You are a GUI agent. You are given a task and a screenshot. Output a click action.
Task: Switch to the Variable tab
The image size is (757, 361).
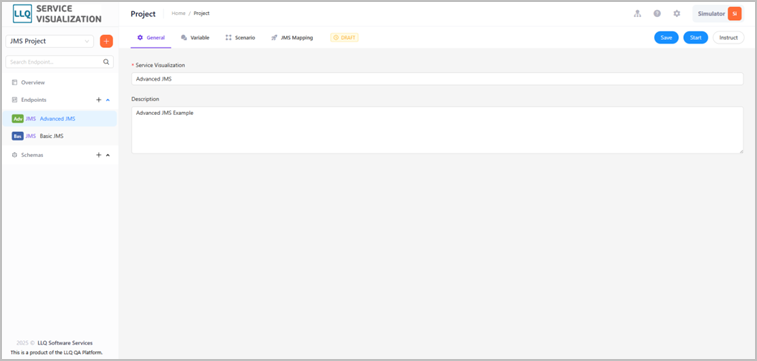[195, 38]
